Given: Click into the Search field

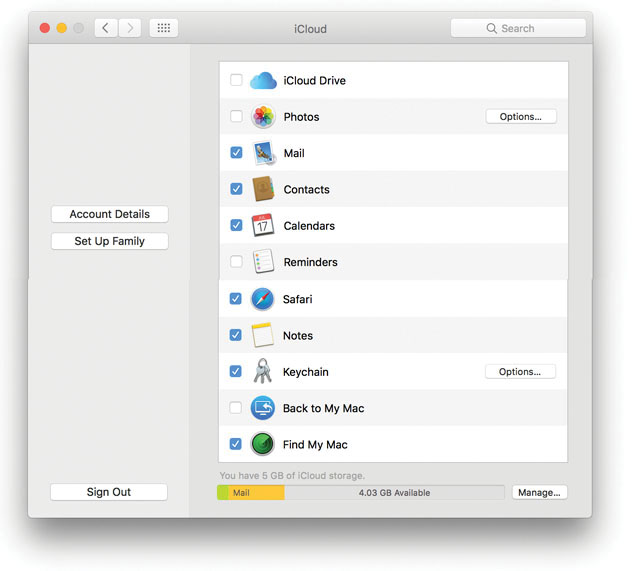Looking at the screenshot, I should coord(518,28).
